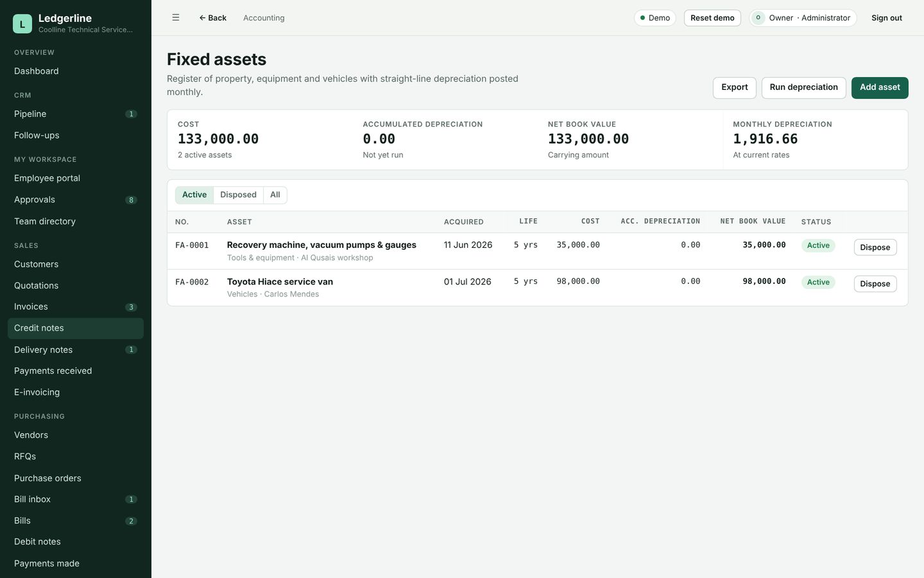Viewport: 924px width, 578px height.
Task: Add a new asset
Action: 880,87
